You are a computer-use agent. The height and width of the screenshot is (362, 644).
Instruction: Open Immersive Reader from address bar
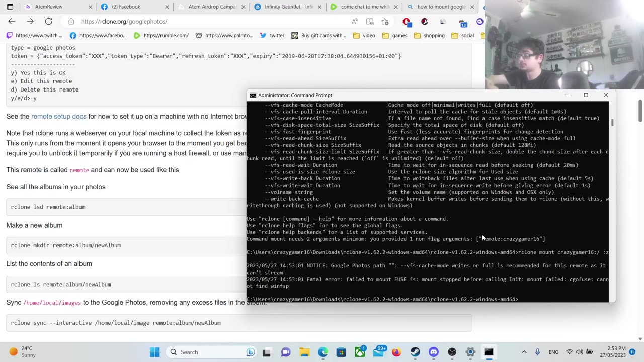point(370,21)
